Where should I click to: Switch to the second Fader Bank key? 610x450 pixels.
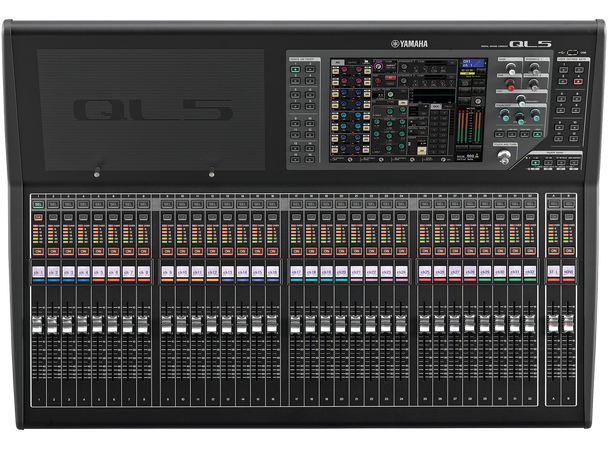tap(549, 163)
